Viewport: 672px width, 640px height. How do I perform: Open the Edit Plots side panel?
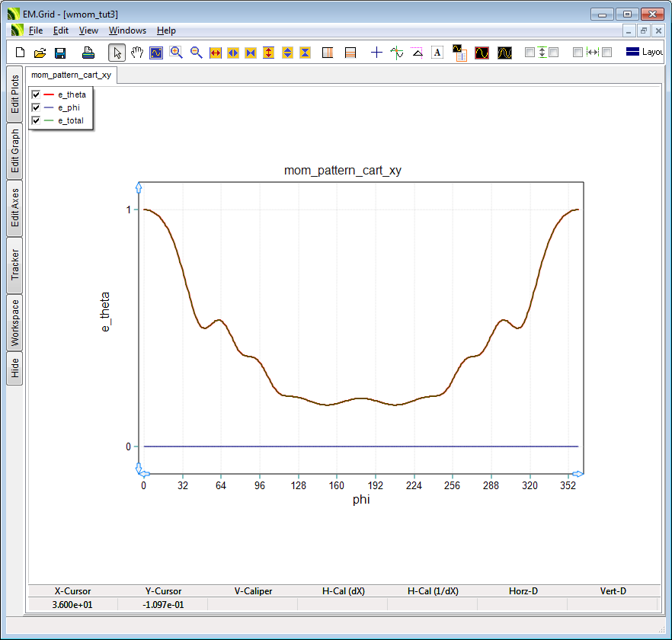point(15,94)
